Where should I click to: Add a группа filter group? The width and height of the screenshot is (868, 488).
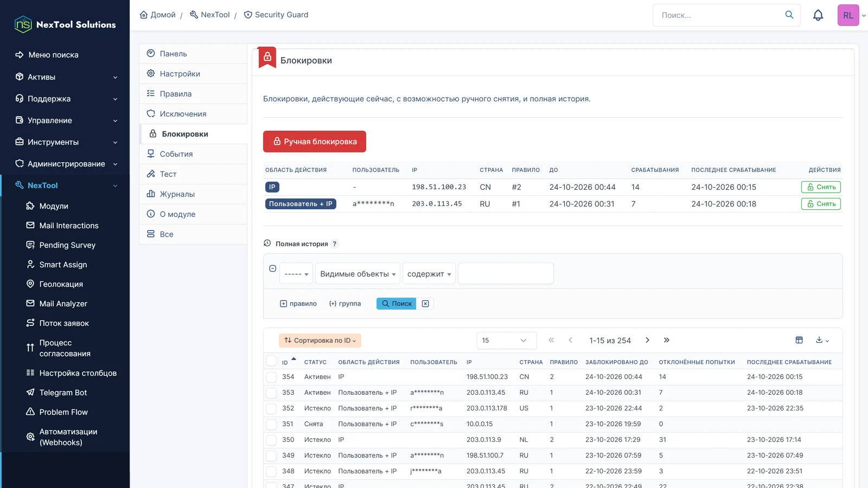coord(345,304)
